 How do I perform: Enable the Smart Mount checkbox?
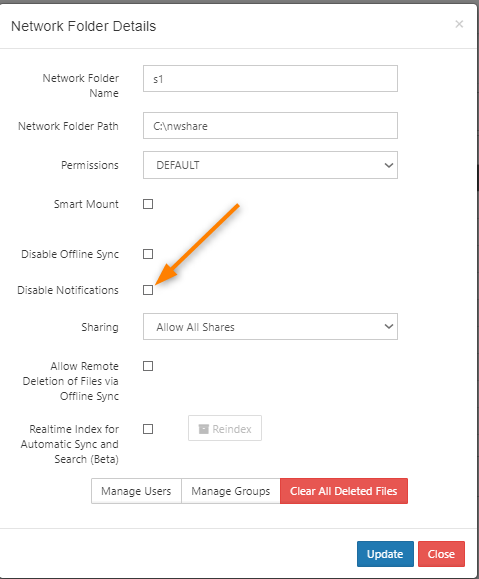tap(148, 204)
